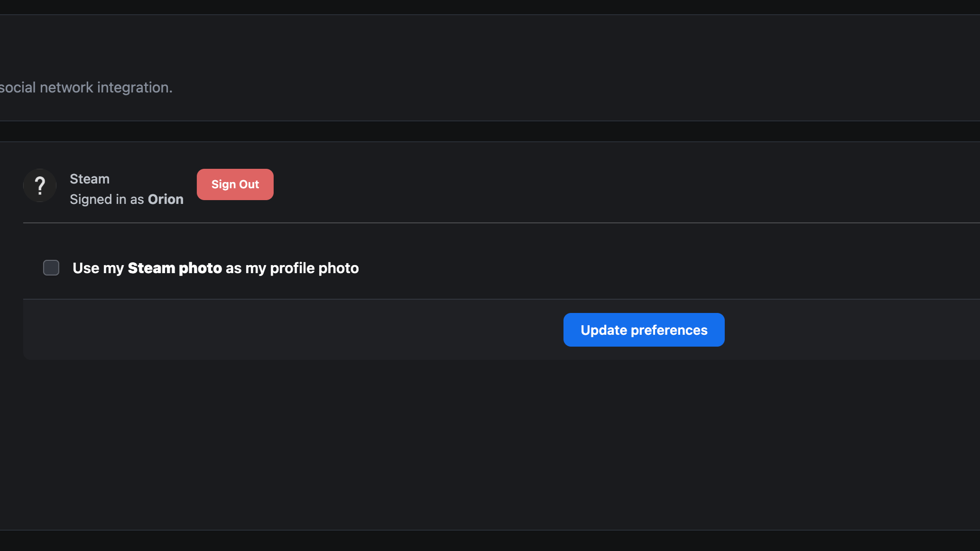Click the blue Update preferences button
This screenshot has height=551, width=980.
click(x=644, y=330)
